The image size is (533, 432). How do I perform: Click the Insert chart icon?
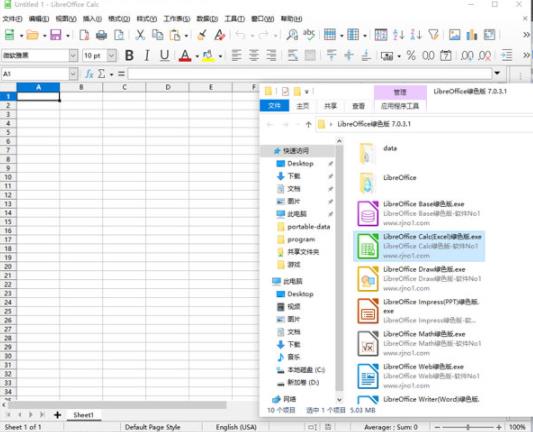(x=472, y=35)
